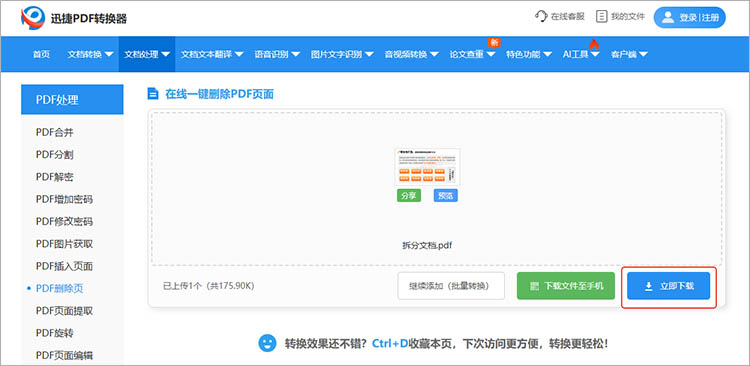Expand the 音视频转换 dropdown
Viewport: 750px width, 366px height.
(x=411, y=55)
